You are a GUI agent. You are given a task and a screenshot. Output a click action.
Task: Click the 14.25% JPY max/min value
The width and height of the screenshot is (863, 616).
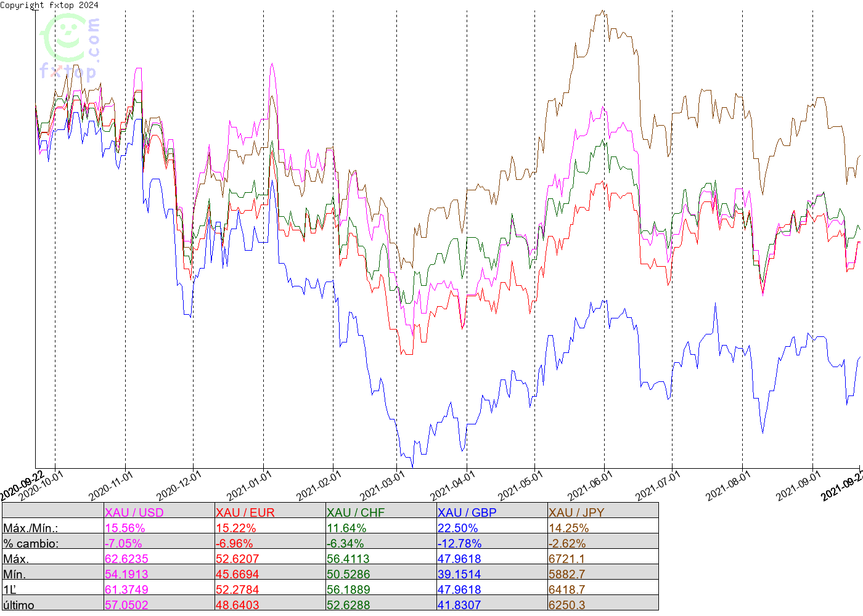pos(569,529)
